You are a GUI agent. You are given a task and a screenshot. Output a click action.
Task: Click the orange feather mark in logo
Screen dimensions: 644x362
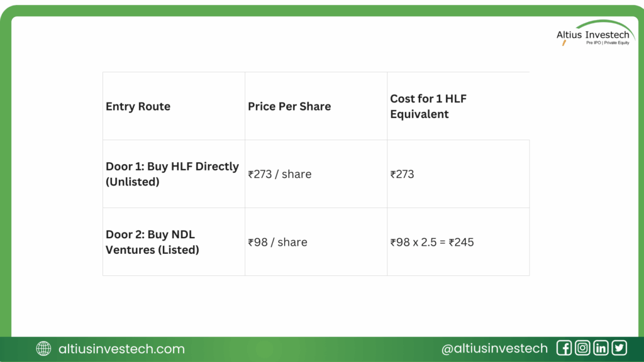click(564, 43)
